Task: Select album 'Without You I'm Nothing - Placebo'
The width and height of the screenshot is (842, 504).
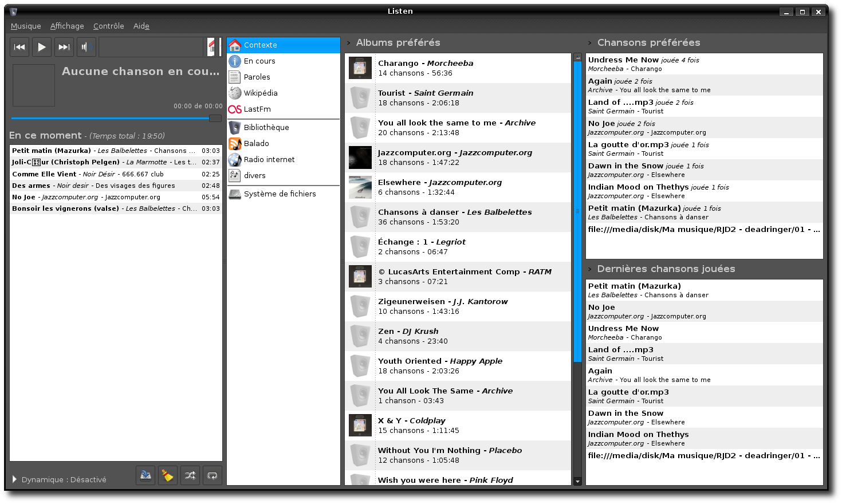Action: point(458,455)
